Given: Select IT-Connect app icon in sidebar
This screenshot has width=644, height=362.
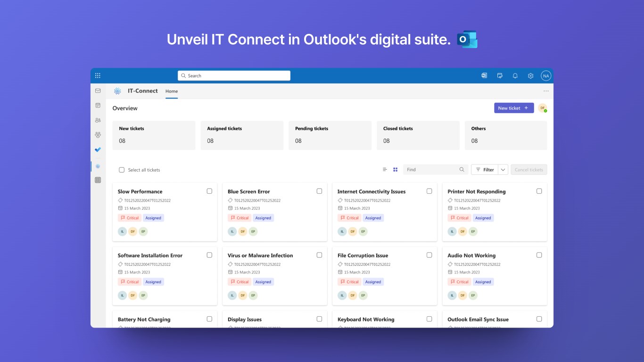Looking at the screenshot, I should [x=98, y=166].
